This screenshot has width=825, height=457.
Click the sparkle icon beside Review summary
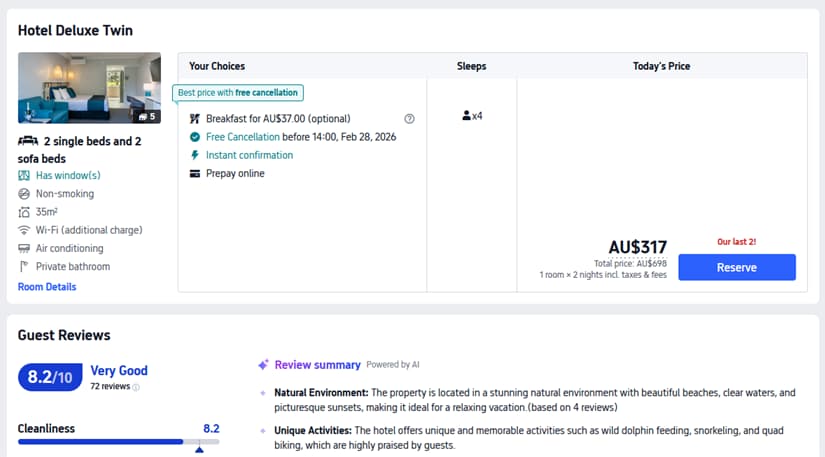(x=264, y=365)
